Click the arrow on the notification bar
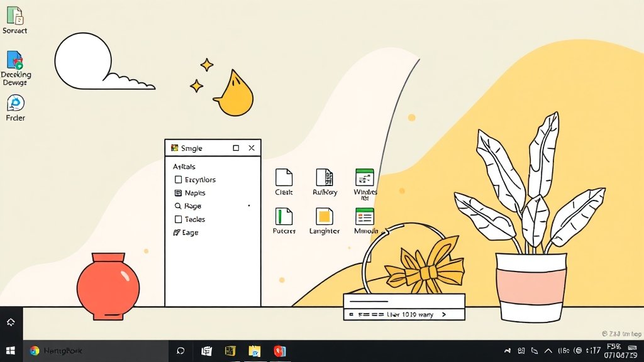Image resolution: width=644 pixels, height=362 pixels. coord(444,314)
